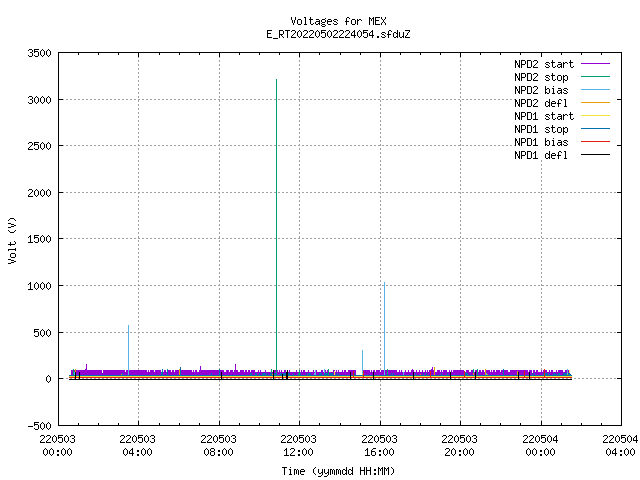Click y-axis tick label 3000
Screen dimensions: 640x480
pos(39,100)
